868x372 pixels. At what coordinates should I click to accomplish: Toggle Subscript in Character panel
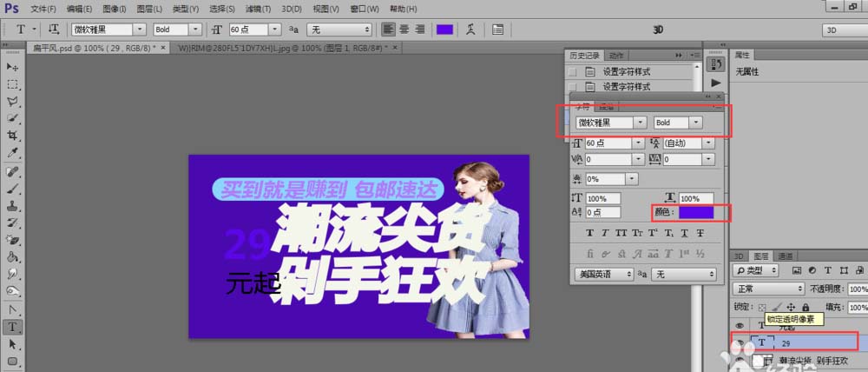[x=668, y=233]
